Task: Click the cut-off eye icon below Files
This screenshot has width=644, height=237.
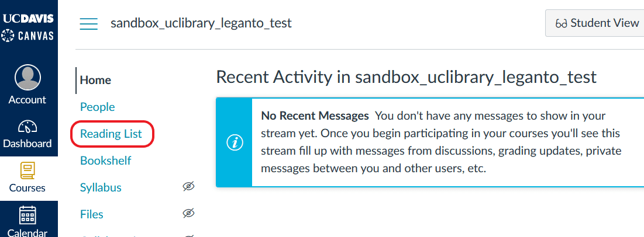Action: tap(188, 235)
